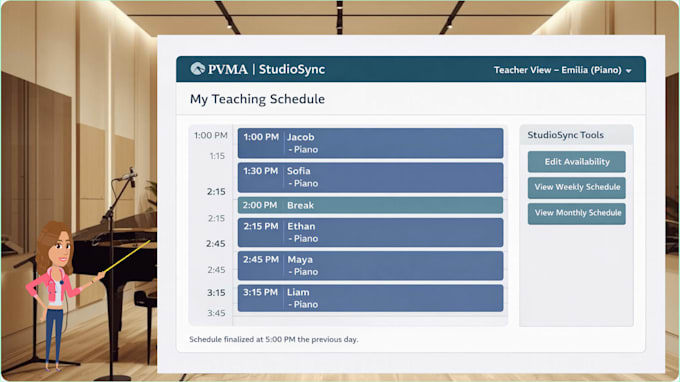Click the StudioSync title in the header
680x382 pixels.
291,69
